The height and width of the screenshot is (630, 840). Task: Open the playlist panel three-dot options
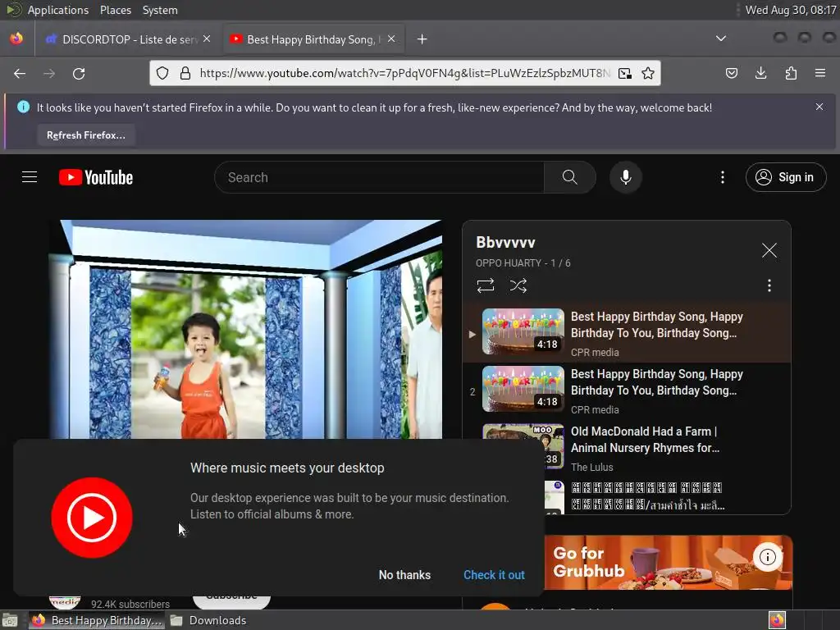pos(769,285)
